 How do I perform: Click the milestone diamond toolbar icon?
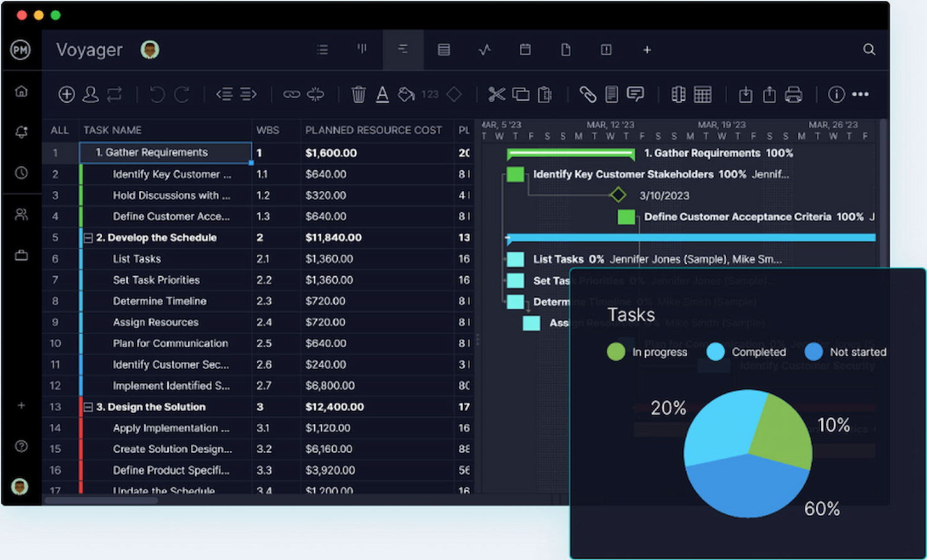(x=454, y=95)
